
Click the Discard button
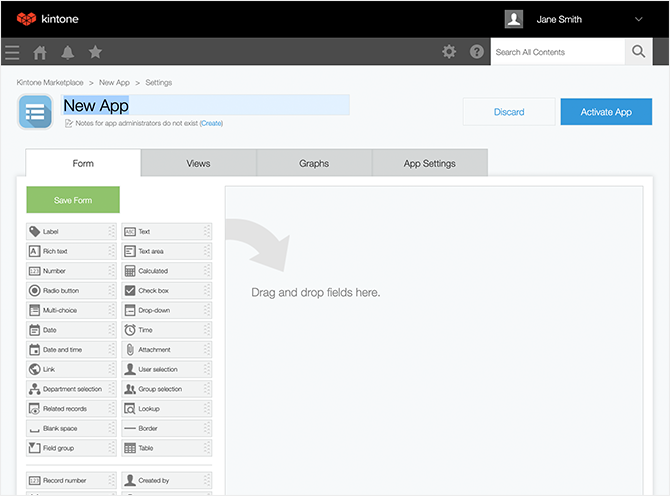pos(509,112)
